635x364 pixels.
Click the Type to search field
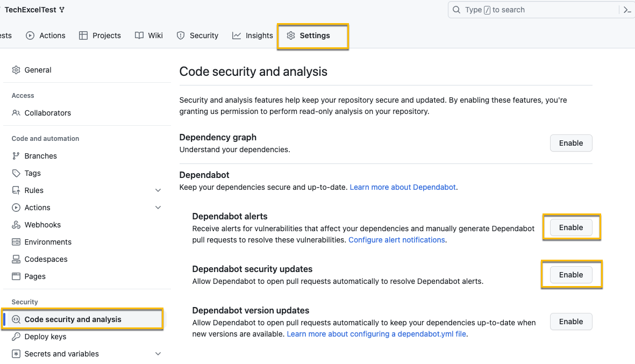pyautogui.click(x=532, y=10)
